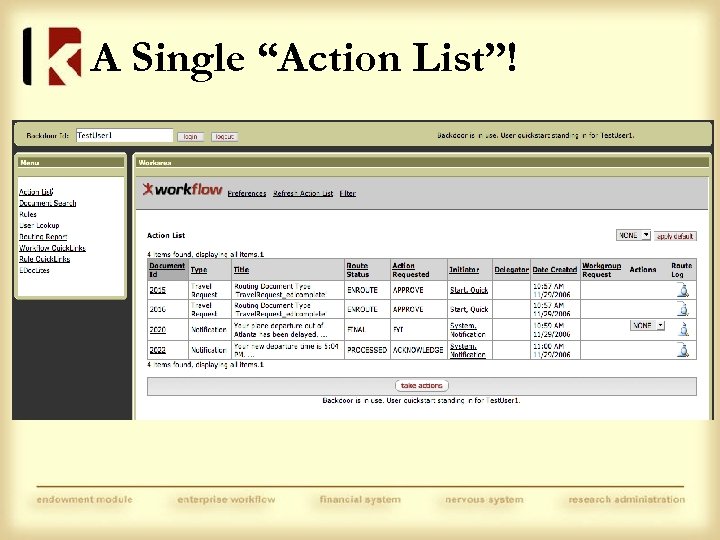
Task: Open Rule QuickLinks from the Menu
Action: click(45, 259)
